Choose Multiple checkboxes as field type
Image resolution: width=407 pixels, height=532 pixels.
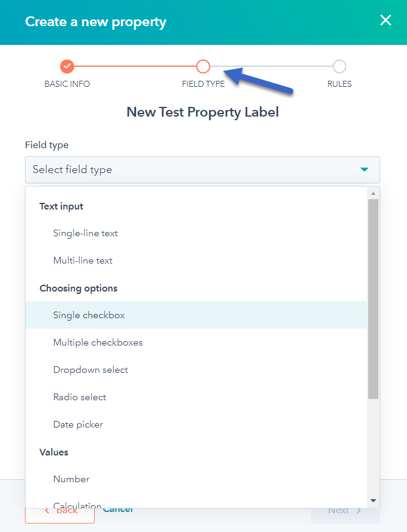click(x=98, y=342)
